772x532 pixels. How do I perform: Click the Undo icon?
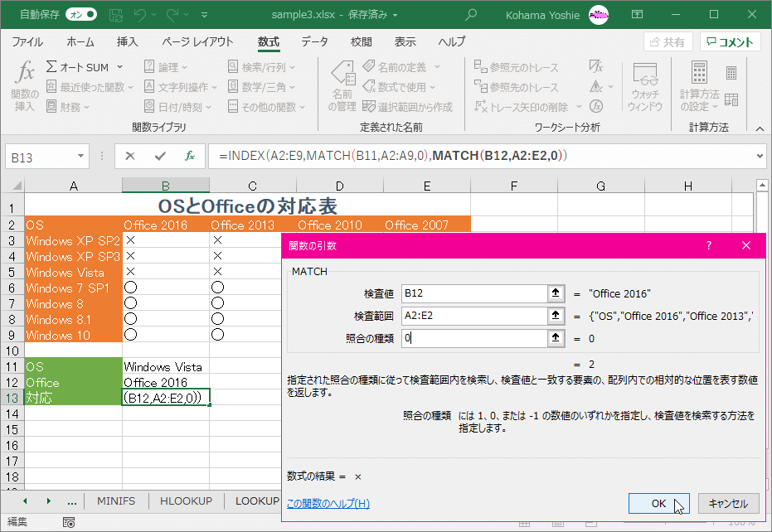coord(139,15)
